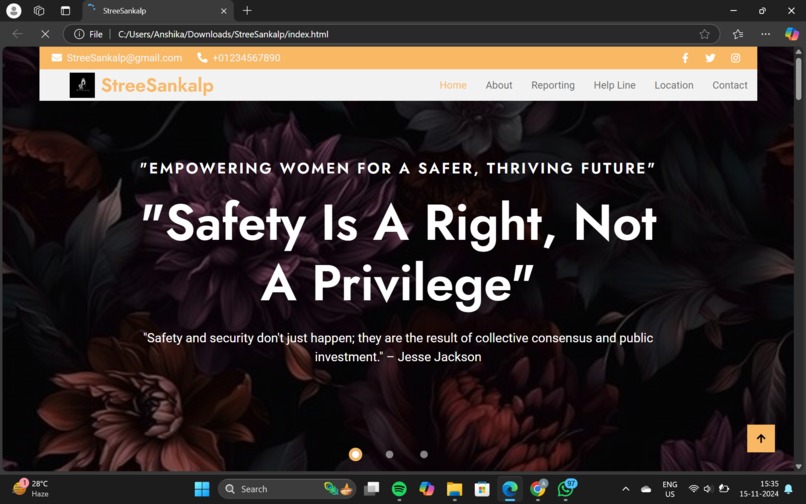Image resolution: width=806 pixels, height=504 pixels.
Task: Open the Windows Start menu
Action: click(x=202, y=489)
